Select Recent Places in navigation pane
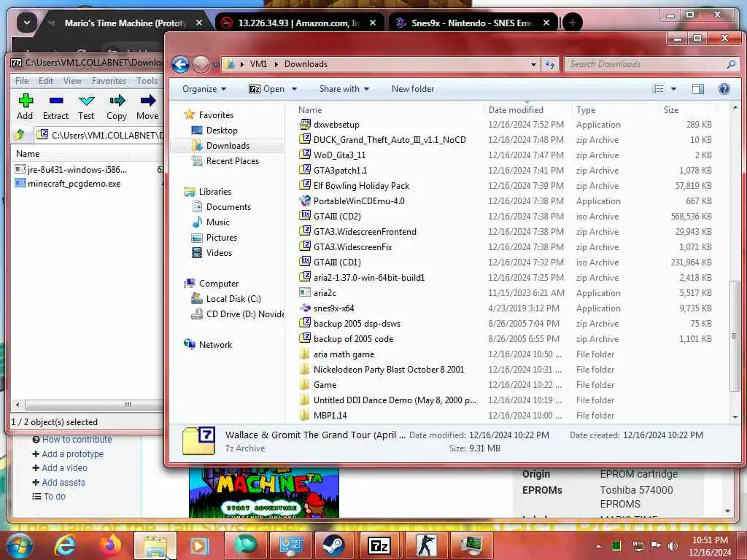 coord(233,161)
